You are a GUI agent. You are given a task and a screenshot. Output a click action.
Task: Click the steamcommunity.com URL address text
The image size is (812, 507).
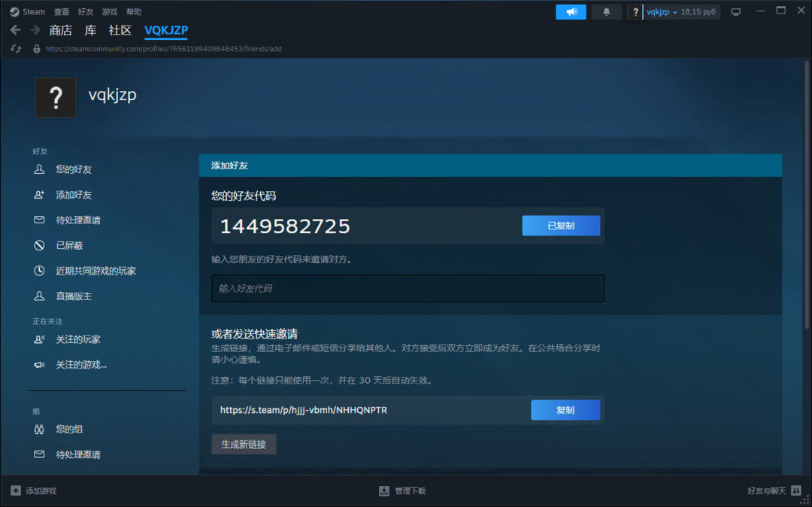click(164, 49)
